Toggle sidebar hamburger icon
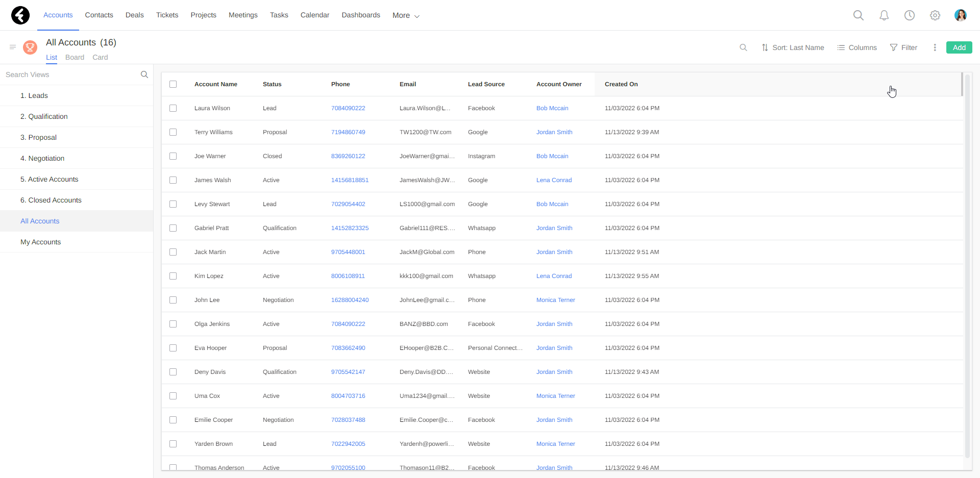980x478 pixels. [x=13, y=47]
